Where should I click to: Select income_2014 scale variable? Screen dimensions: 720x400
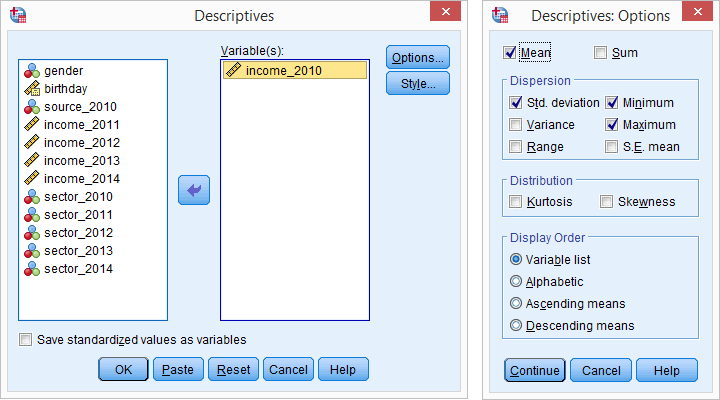point(81,179)
